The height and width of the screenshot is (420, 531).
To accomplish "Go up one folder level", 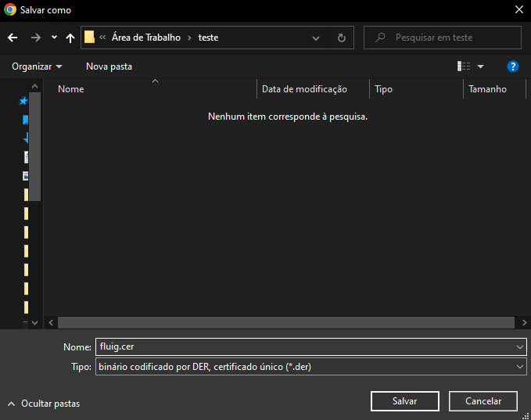I will pyautogui.click(x=70, y=38).
